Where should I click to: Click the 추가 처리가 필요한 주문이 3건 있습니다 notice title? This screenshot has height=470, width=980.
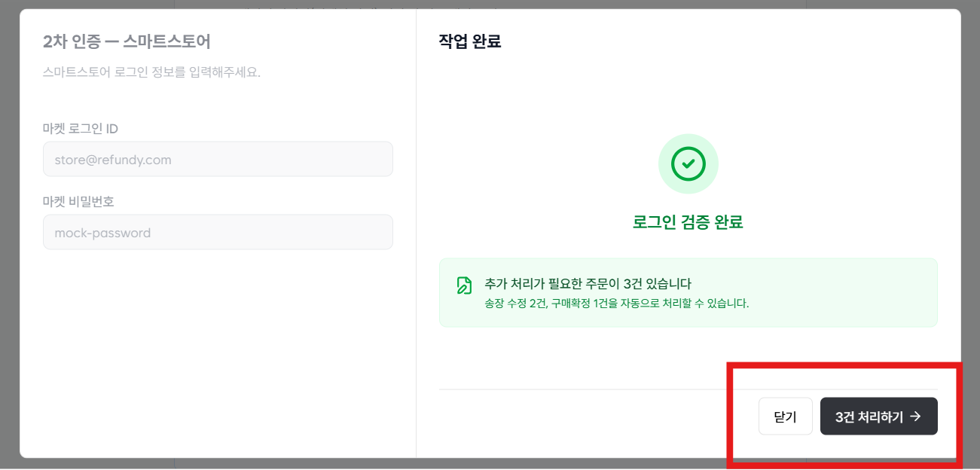pos(588,284)
